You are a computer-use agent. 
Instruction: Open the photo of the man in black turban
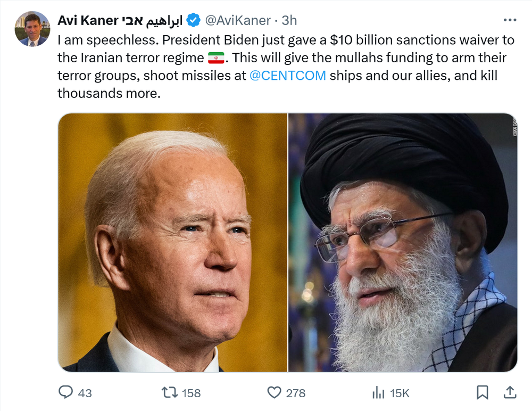tap(403, 242)
